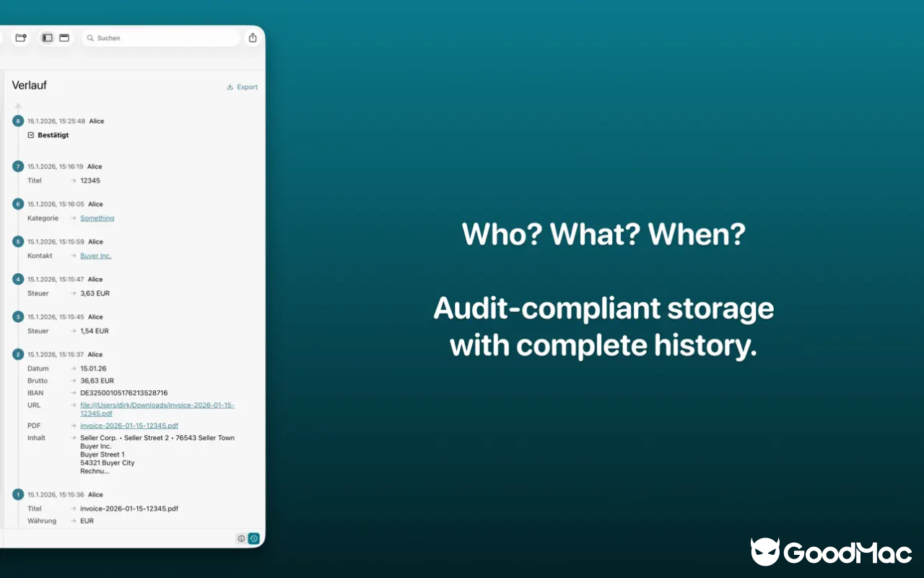Click the Brutto value 36,63 EUR
924x578 pixels.
[x=97, y=381]
